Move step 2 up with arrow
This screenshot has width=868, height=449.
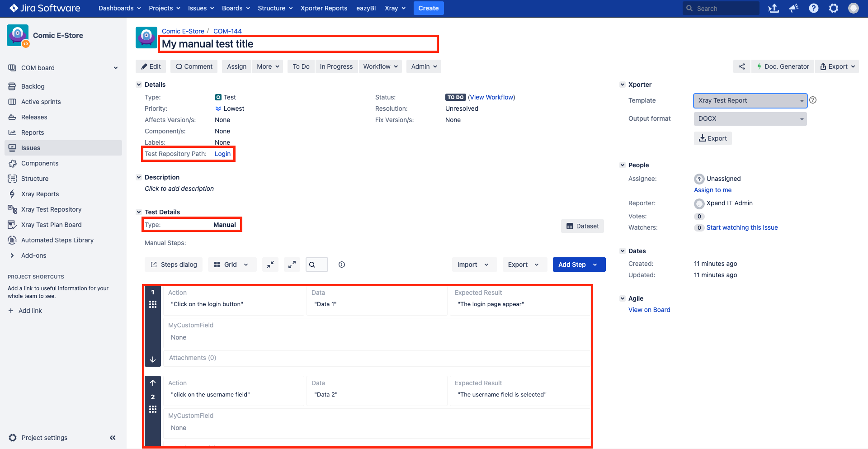click(x=153, y=383)
